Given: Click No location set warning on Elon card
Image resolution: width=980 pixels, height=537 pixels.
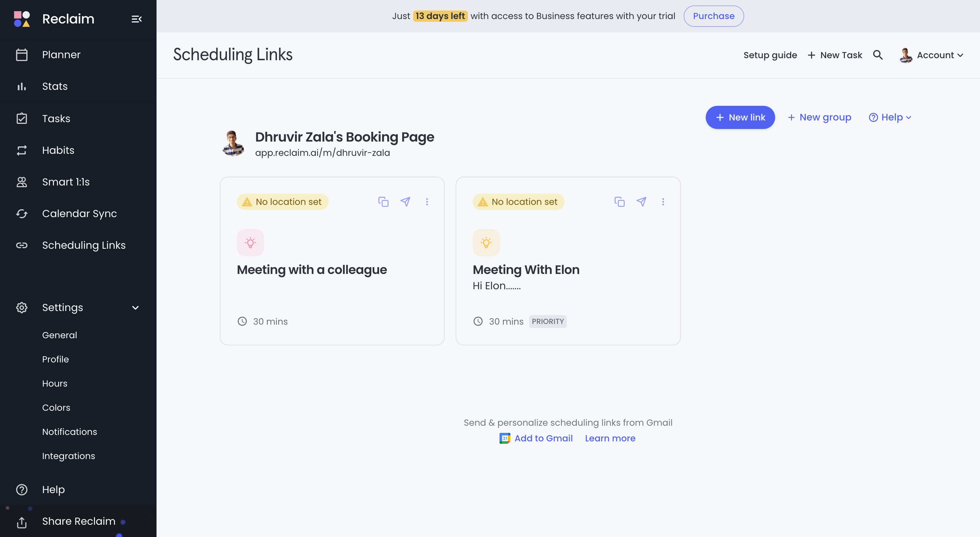Looking at the screenshot, I should pyautogui.click(x=519, y=202).
